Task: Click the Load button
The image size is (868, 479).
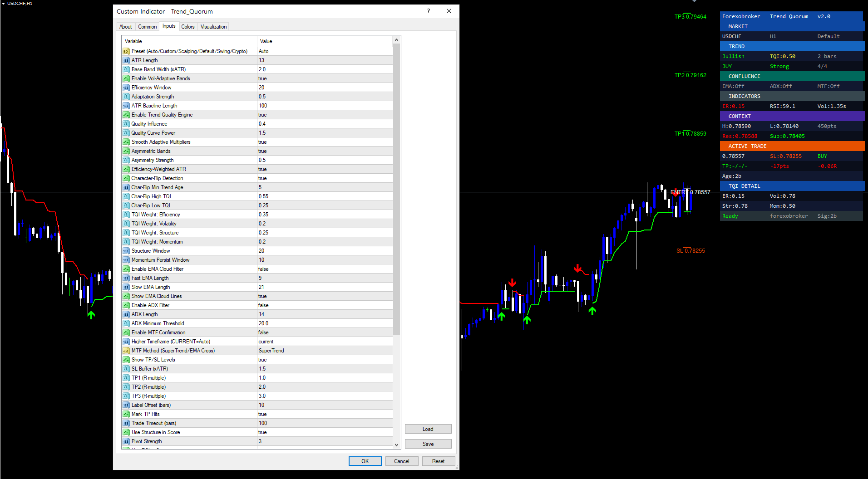Action: click(428, 429)
